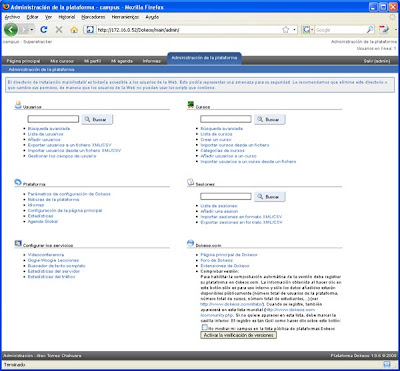Switch to Mi perfil tab
Screen dimensions: 400x371
click(92, 61)
